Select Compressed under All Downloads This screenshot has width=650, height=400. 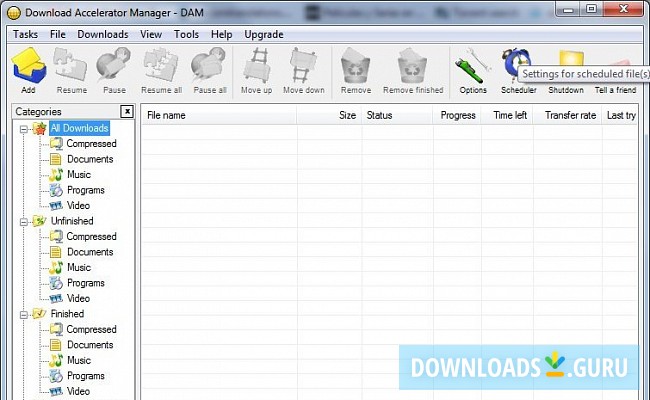point(91,143)
